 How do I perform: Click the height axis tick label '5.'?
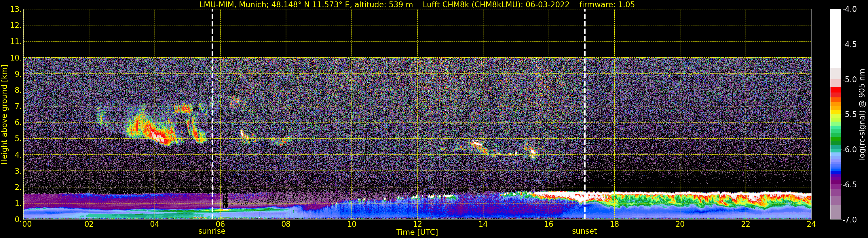18,139
